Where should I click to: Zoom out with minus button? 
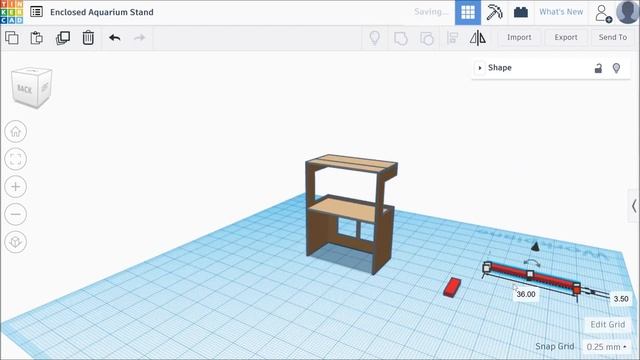pos(16,214)
